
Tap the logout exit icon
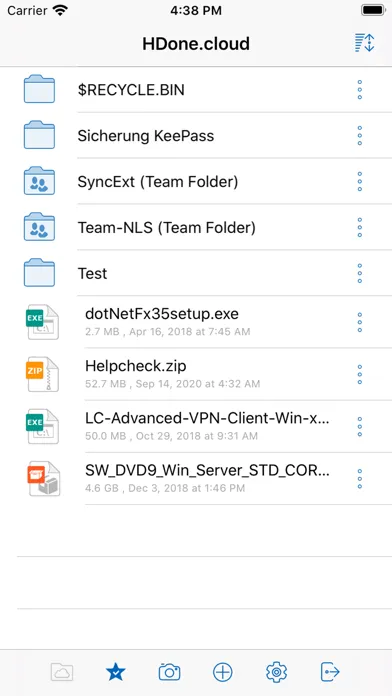(x=330, y=672)
